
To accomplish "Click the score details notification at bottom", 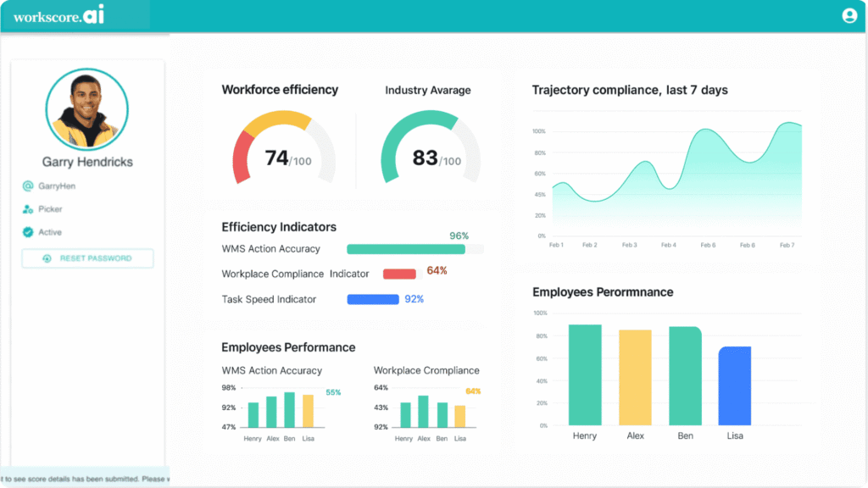I will point(85,479).
